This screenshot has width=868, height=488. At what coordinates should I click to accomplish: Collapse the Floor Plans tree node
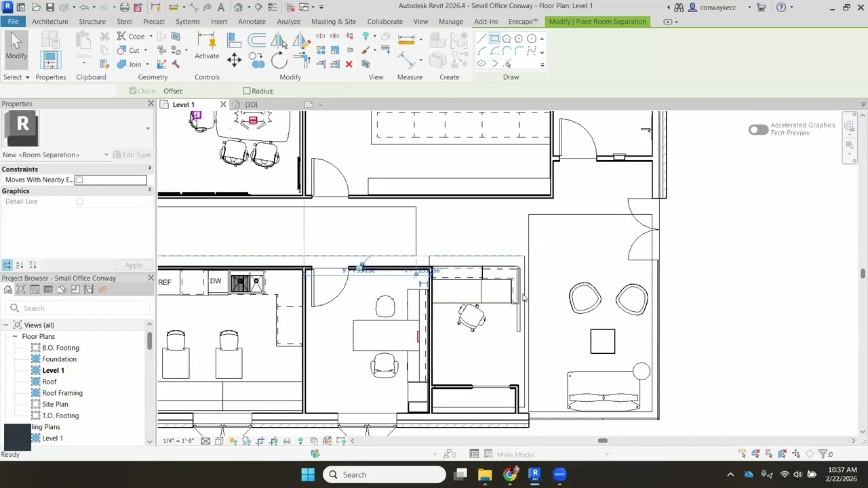(14, 337)
